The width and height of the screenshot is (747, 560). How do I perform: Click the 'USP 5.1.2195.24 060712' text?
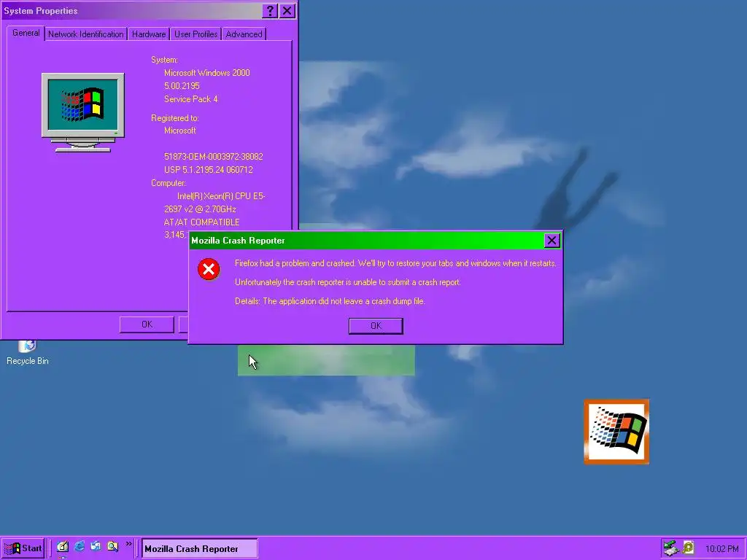point(208,170)
